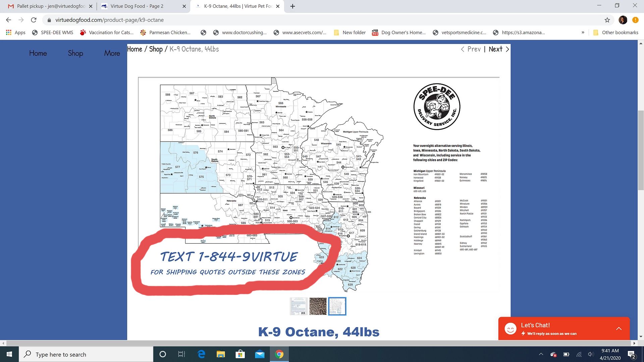Image resolution: width=644 pixels, height=362 pixels.
Task: Open the Vaccination for Cats bookmark
Action: tap(107, 33)
